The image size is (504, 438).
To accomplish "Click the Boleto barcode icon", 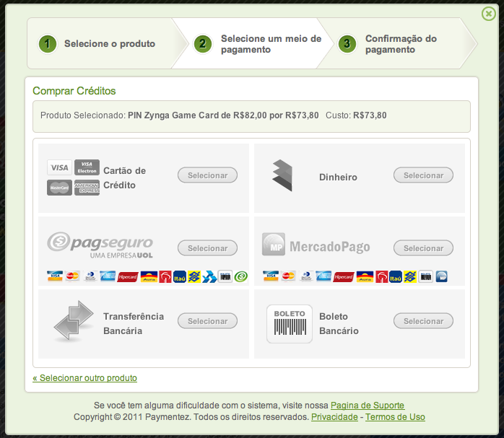I will 290,324.
